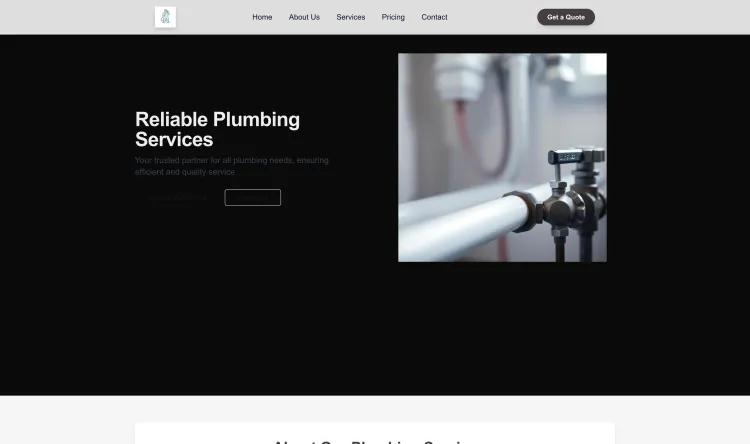Viewport: 750px width, 444px height.
Task: Click the white About section card
Action: [375, 433]
